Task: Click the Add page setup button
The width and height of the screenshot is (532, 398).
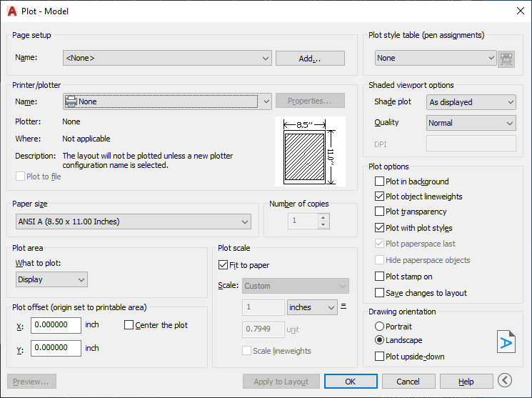Action: point(310,59)
